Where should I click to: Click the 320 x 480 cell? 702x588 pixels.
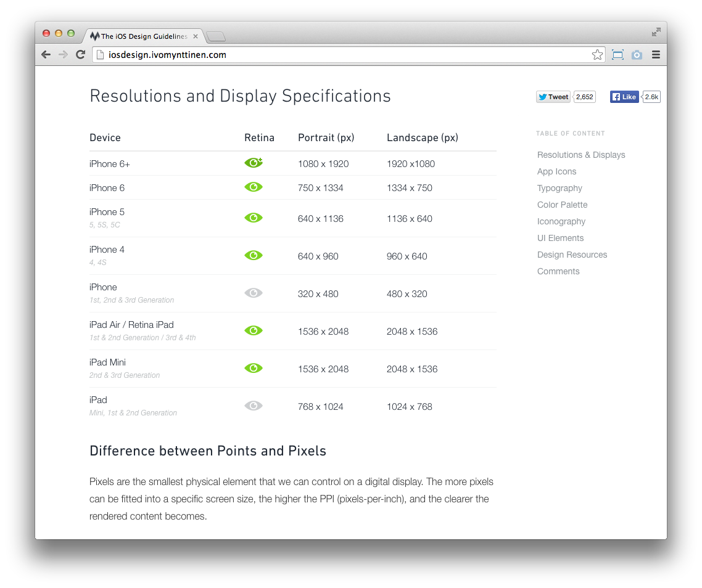pos(318,294)
